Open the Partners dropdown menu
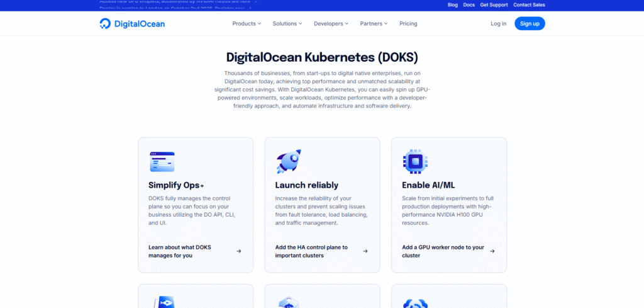 point(374,24)
